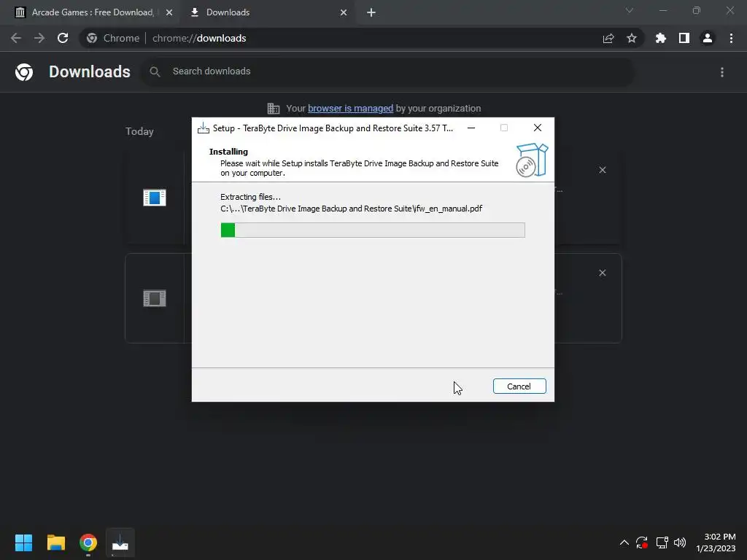Go forward in browser history

click(x=39, y=38)
